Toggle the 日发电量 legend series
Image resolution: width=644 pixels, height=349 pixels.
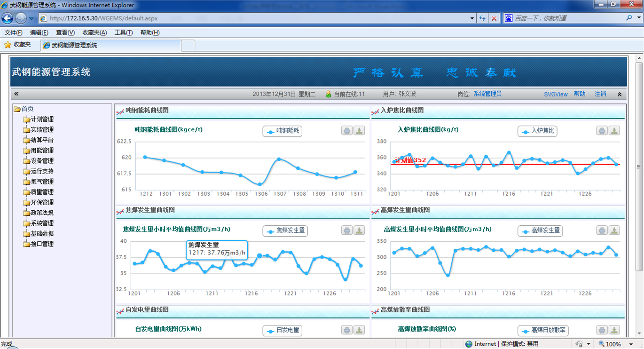click(282, 331)
